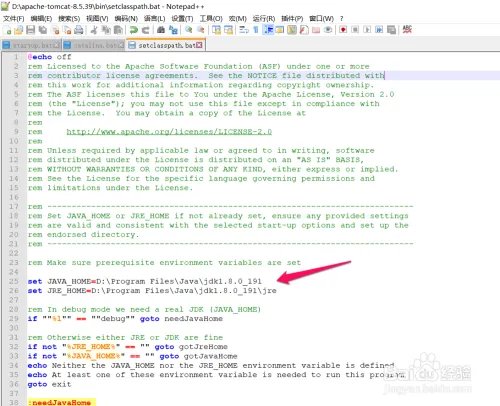Image resolution: width=500 pixels, height=406 pixels.
Task: Open the apache.org LICENSE-2.0 link
Action: click(169, 132)
